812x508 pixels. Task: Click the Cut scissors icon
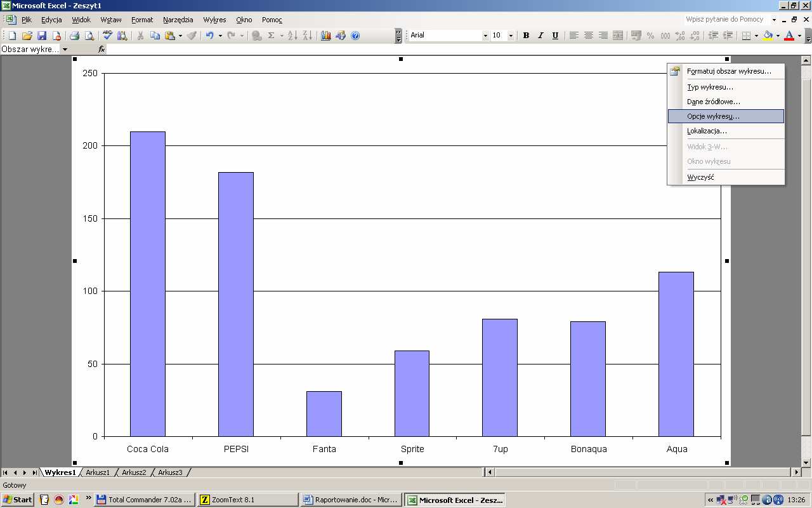click(x=140, y=36)
